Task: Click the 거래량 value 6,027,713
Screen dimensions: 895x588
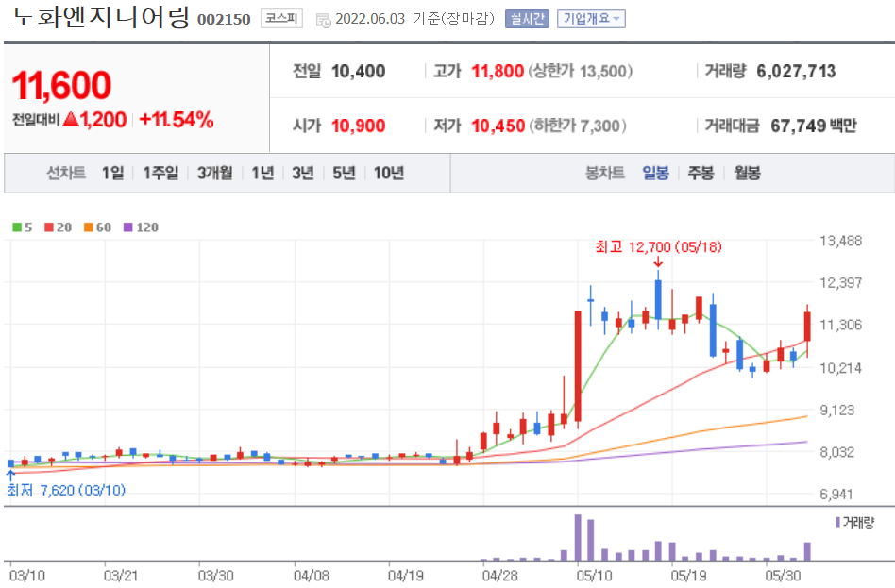Action: point(796,72)
